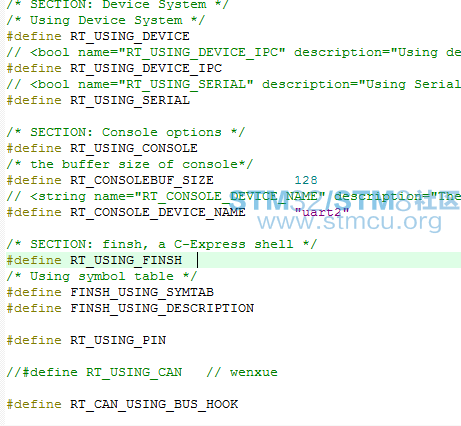Click the '/* SECTION: Device System */' comment
The width and height of the screenshot is (461, 426).
point(118,5)
